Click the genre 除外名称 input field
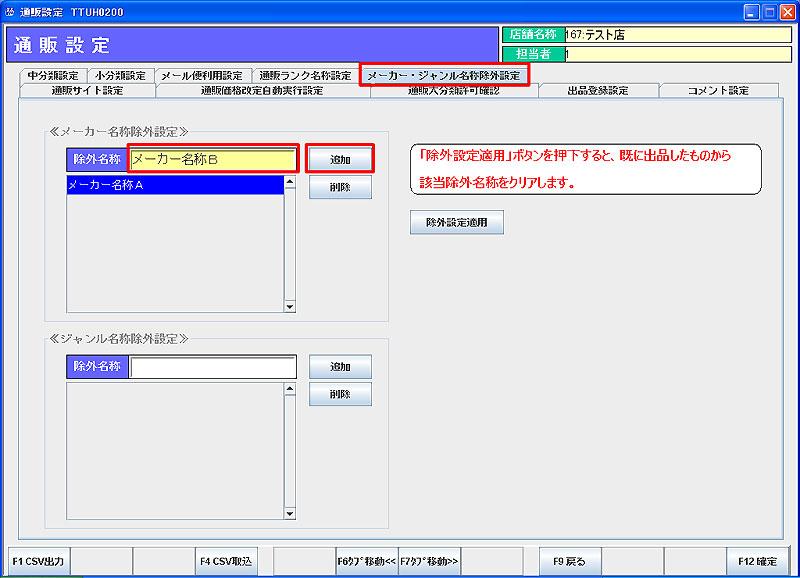Viewport: 800px width, 578px height. tap(213, 367)
